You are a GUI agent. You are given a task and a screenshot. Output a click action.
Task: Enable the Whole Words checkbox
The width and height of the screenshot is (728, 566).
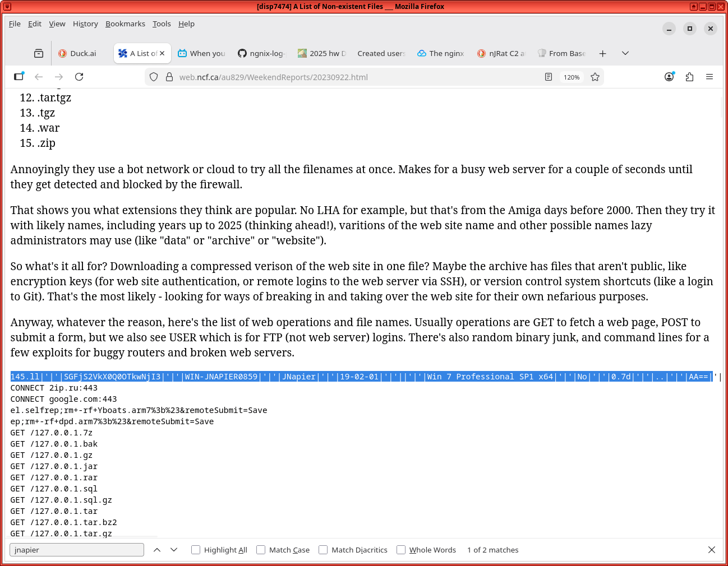pyautogui.click(x=401, y=550)
